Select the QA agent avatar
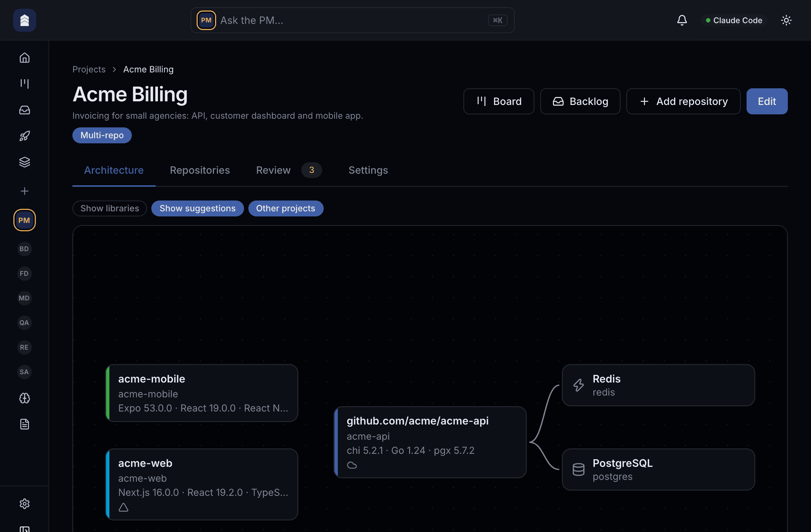The height and width of the screenshot is (532, 811). pyautogui.click(x=24, y=323)
